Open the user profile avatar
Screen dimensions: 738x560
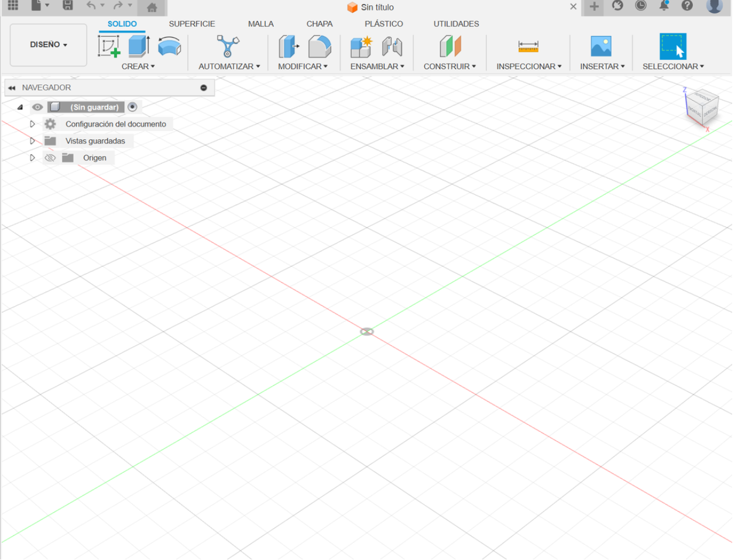coord(714,6)
